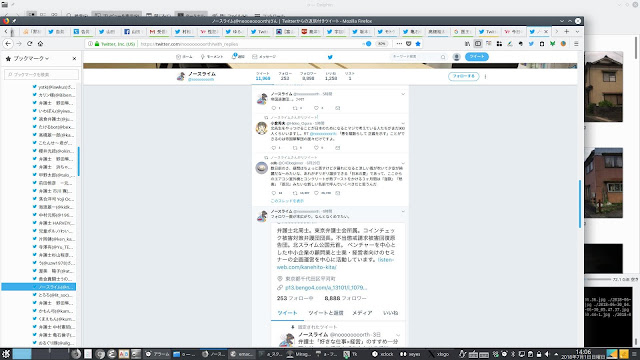Click zoom slider in Dolphin status bar

(x=598, y=280)
